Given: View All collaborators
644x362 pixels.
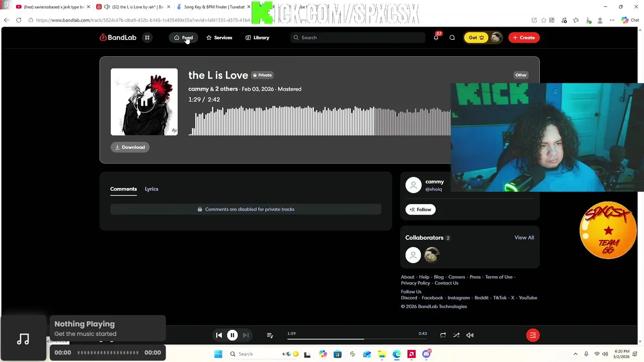Looking at the screenshot, I should click(524, 238).
